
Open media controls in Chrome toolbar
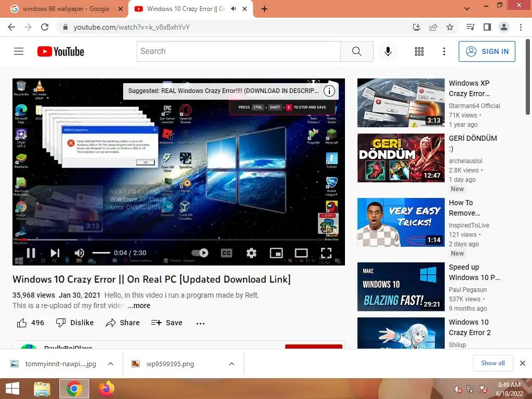[x=471, y=27]
